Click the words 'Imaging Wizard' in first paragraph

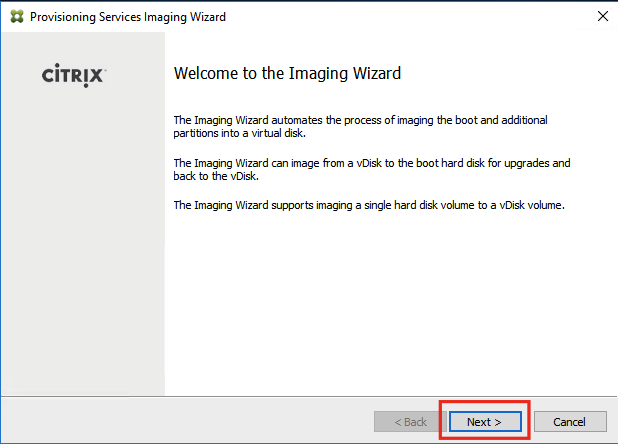[231, 120]
